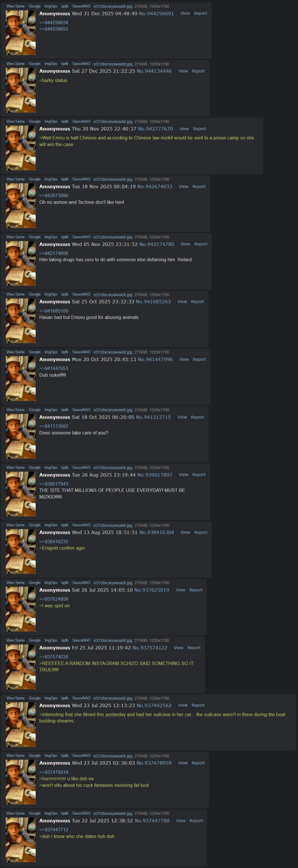
Task: Report post No.937574122
Action: 194,648
